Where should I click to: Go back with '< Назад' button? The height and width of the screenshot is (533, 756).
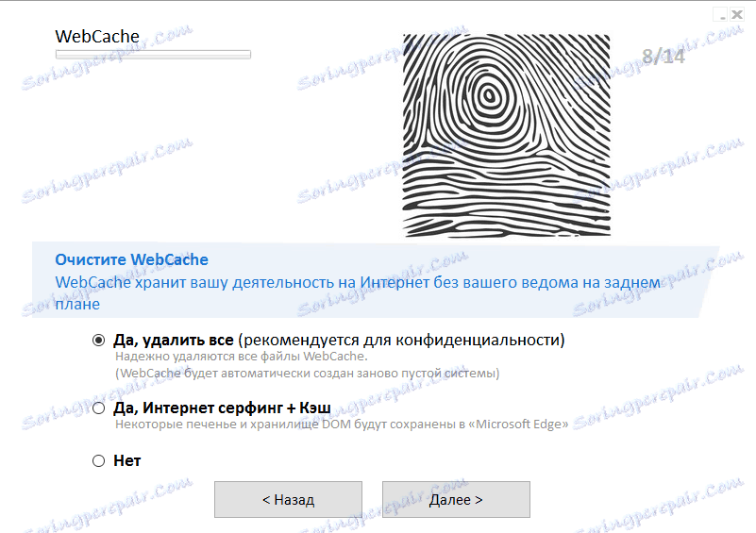pos(288,499)
